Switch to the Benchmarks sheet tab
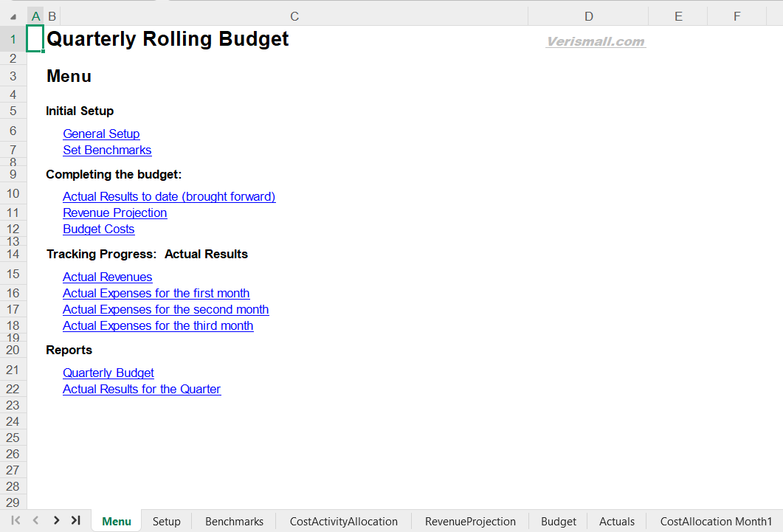 [x=234, y=521]
